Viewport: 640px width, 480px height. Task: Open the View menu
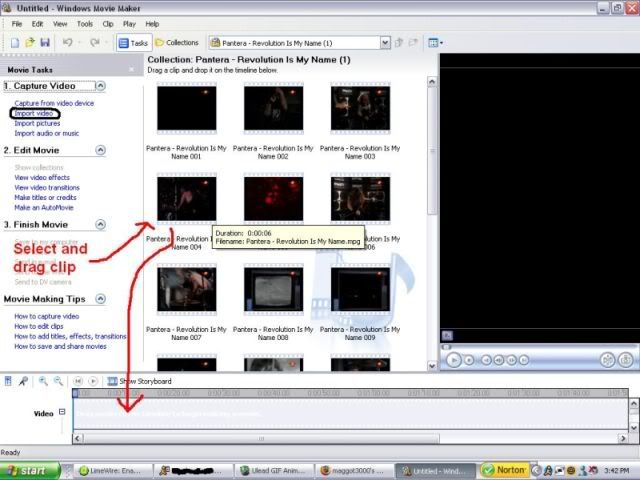pos(60,24)
